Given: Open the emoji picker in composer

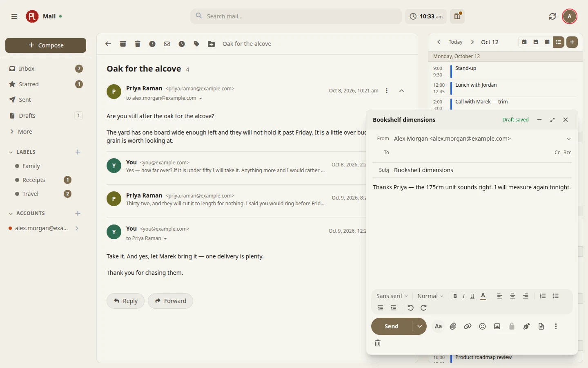Looking at the screenshot, I should [483, 326].
